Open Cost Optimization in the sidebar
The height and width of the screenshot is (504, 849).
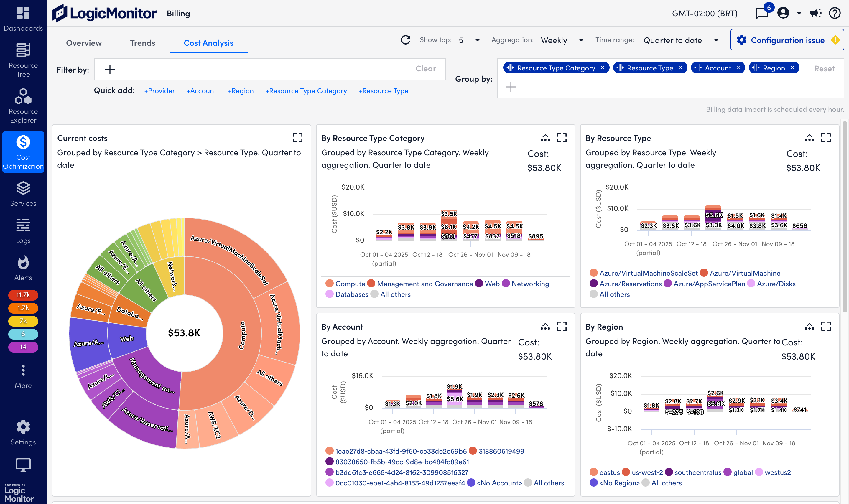(x=23, y=152)
